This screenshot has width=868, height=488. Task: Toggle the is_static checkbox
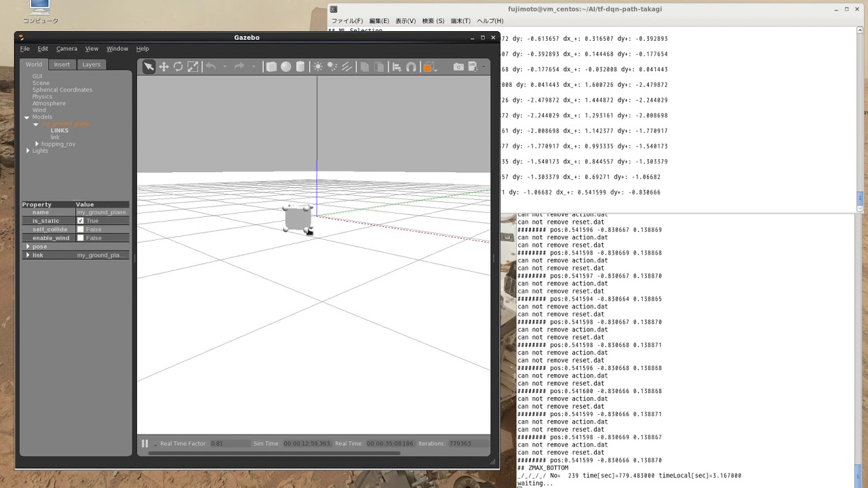(x=81, y=221)
